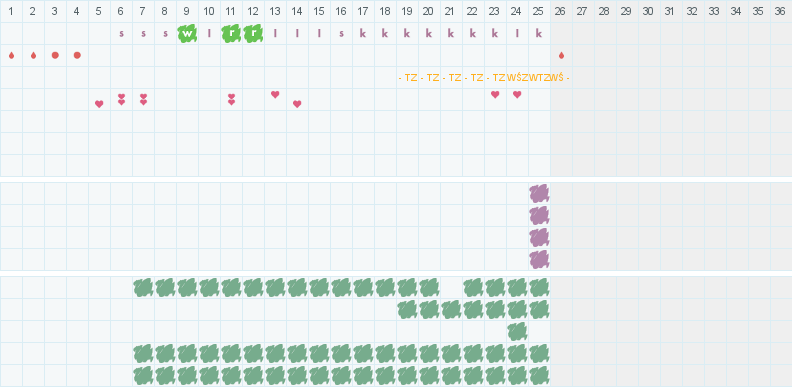Viewport: 792px width, 387px height.
Task: Click the orange "WŚZW" label on day 24
Action: pyautogui.click(x=518, y=78)
